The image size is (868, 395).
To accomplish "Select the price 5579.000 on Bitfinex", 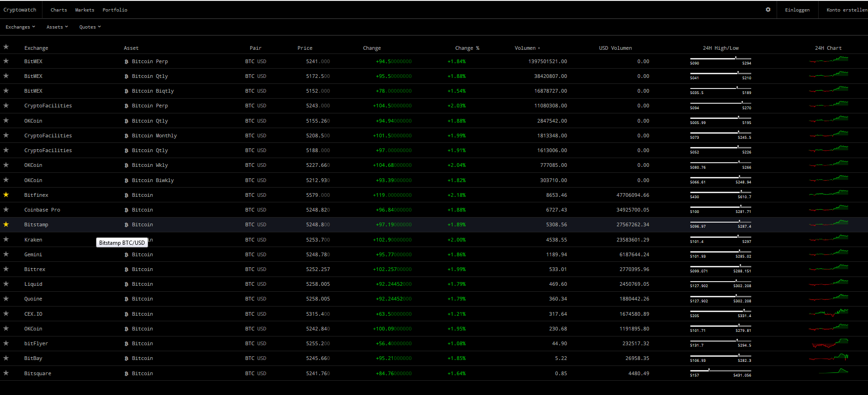I will (318, 195).
